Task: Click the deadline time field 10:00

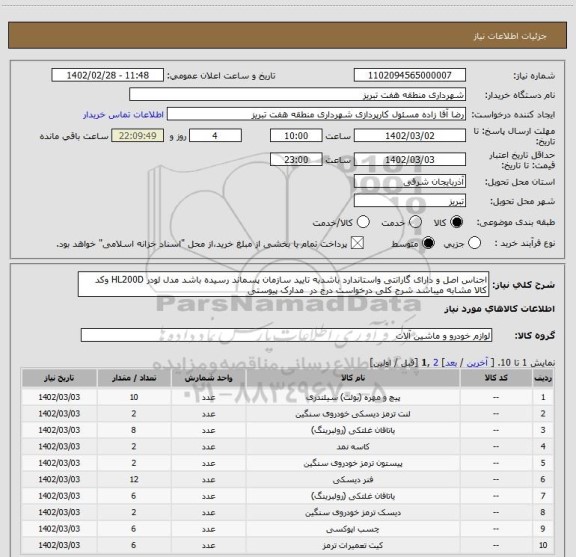Action: [x=296, y=136]
